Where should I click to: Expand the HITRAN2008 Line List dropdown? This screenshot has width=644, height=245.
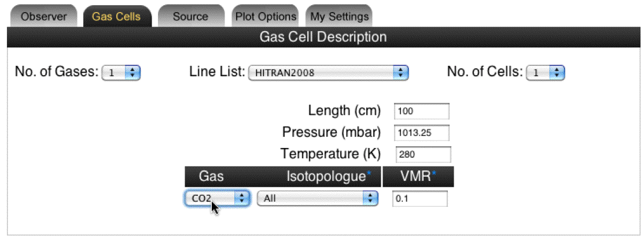tap(327, 73)
